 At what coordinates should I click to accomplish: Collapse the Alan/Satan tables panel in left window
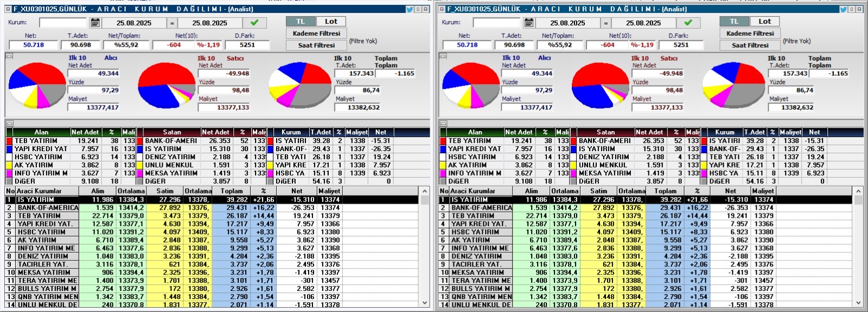point(9,123)
